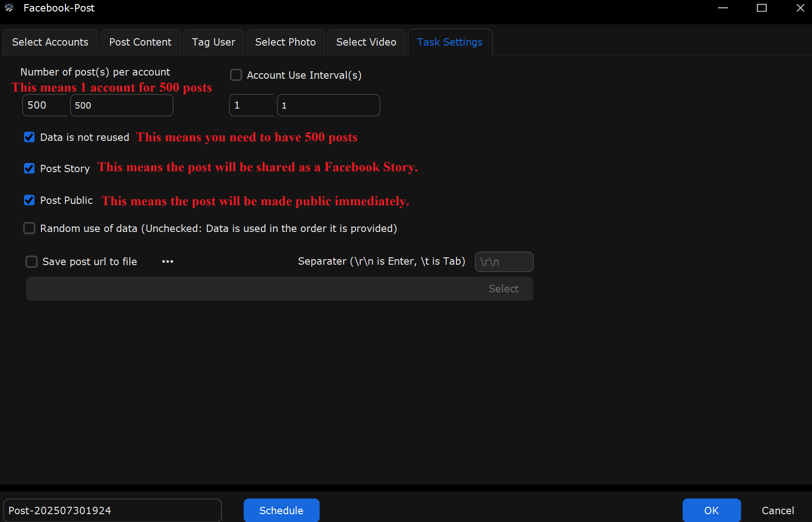
Task: Minimize the Facebook-Post window
Action: 723,8
